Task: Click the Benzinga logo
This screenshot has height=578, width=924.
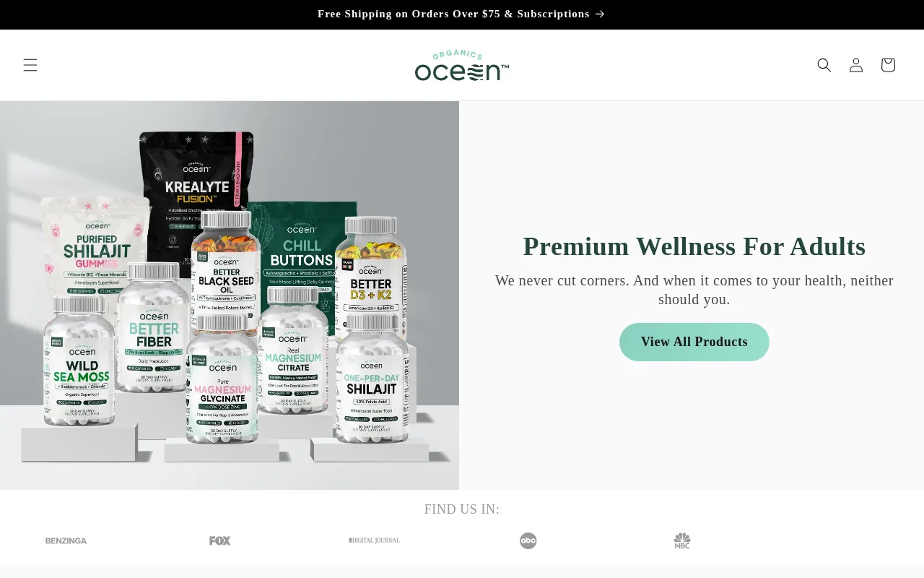Action: 66,540
